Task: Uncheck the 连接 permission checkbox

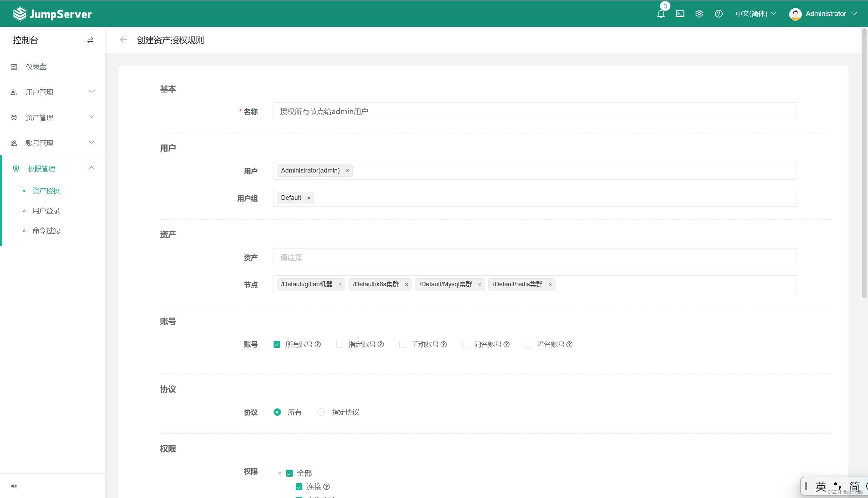Action: (x=299, y=487)
